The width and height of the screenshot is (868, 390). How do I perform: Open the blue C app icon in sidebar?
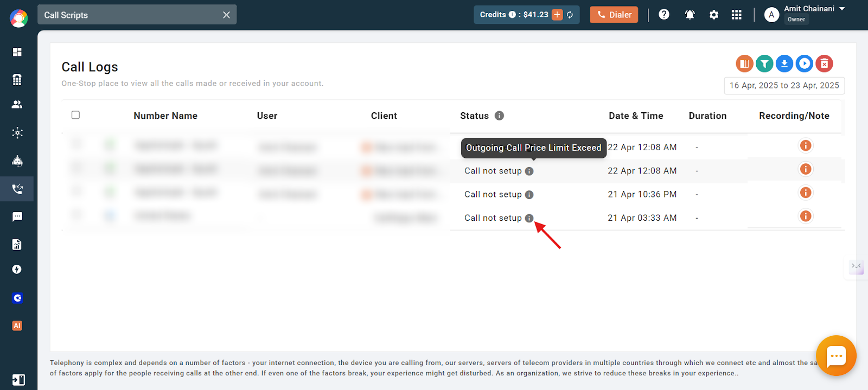click(17, 298)
